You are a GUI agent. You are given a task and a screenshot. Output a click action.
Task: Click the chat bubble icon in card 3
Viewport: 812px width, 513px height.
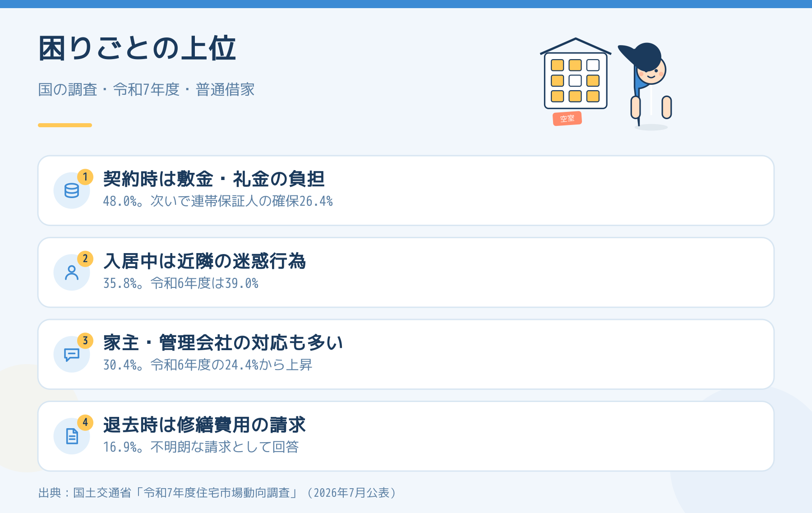click(x=72, y=355)
